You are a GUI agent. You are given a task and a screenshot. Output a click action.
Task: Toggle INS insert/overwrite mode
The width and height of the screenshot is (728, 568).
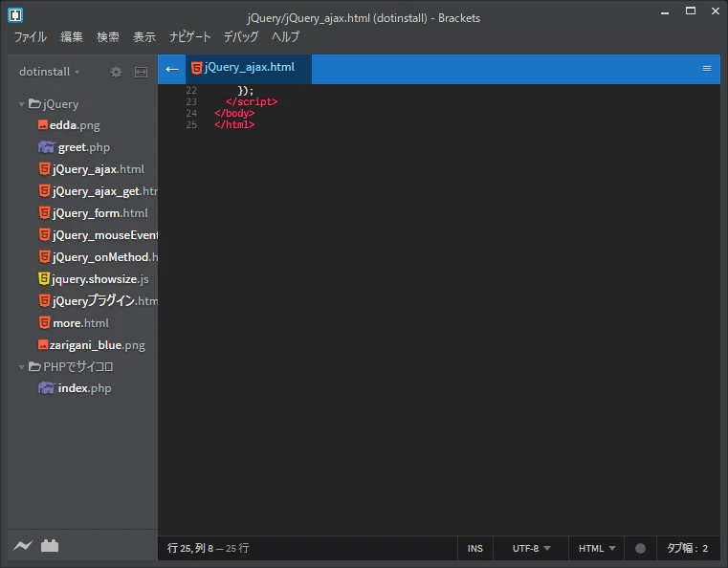[474, 549]
